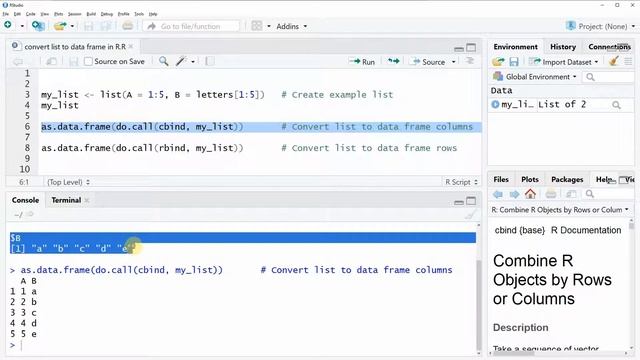Screen dimensions: 640x360
Task: Clear console with the broom icon
Action: [471, 215]
